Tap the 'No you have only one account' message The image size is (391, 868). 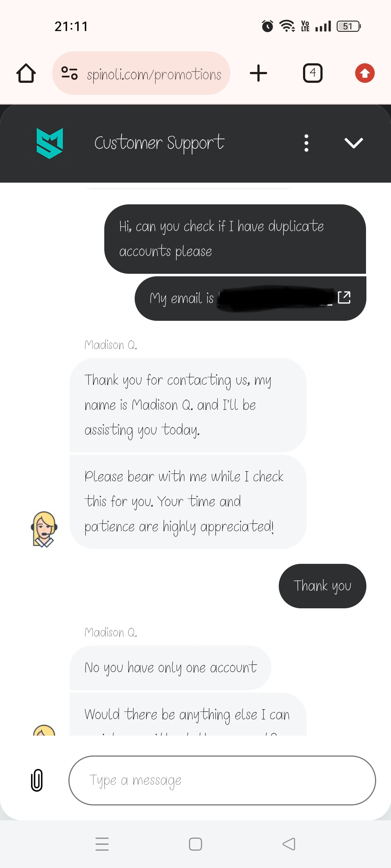pyautogui.click(x=171, y=668)
